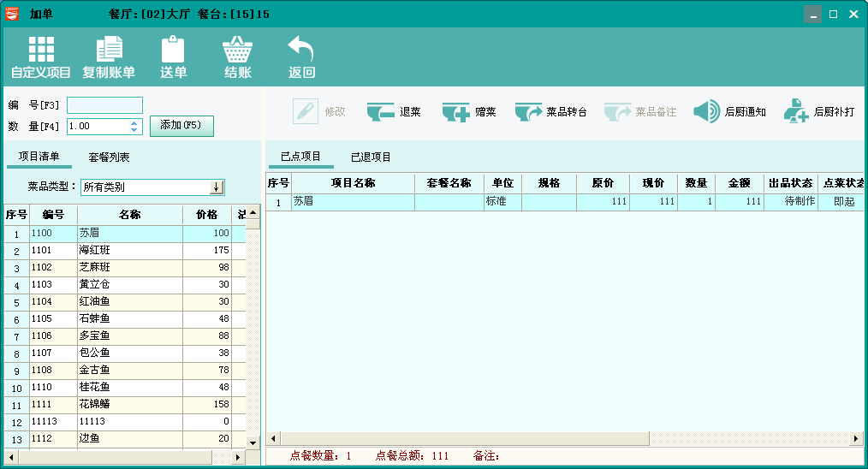868x469 pixels.
Task: Click the 自定义项目 grid icon
Action: coord(40,50)
